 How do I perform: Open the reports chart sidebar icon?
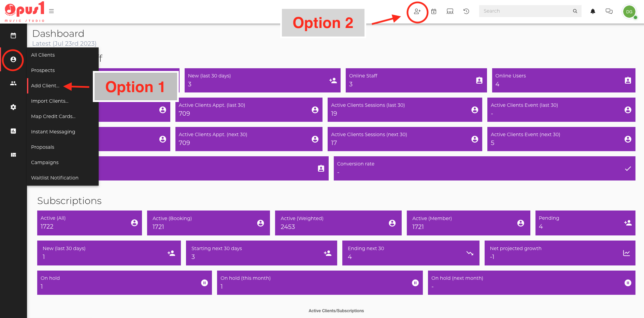click(13, 131)
